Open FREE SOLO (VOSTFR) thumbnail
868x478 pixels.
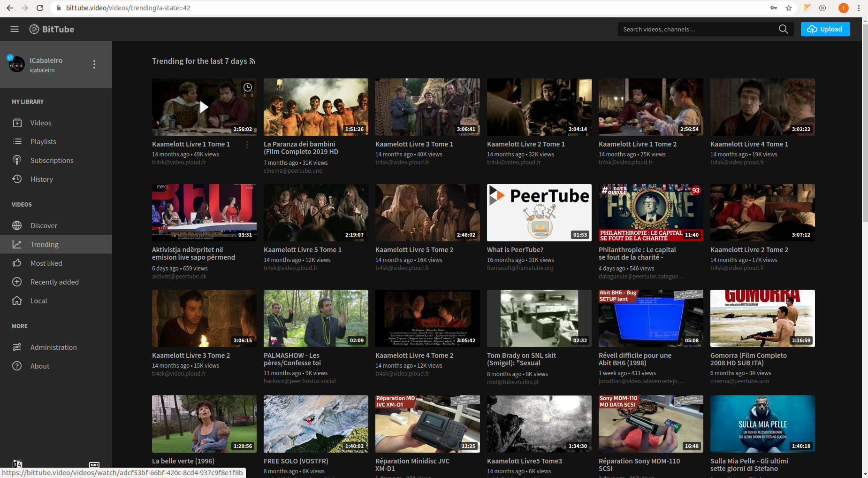pyautogui.click(x=316, y=424)
